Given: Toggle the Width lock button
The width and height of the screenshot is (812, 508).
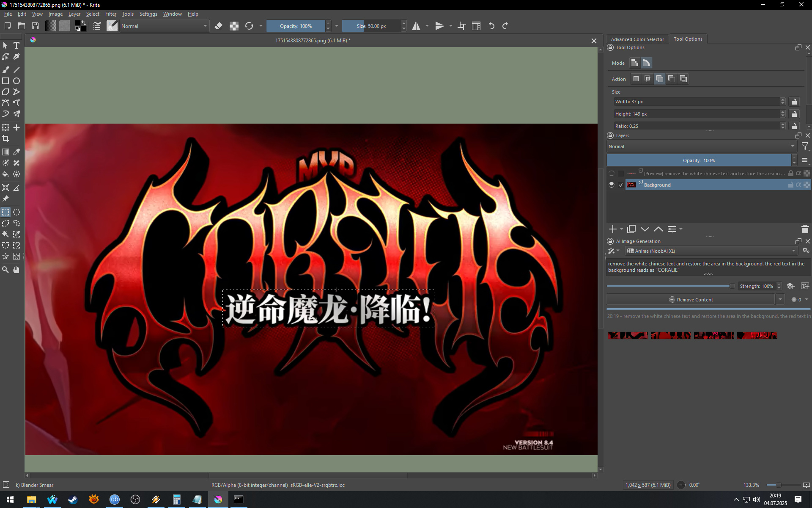Looking at the screenshot, I should click(794, 102).
